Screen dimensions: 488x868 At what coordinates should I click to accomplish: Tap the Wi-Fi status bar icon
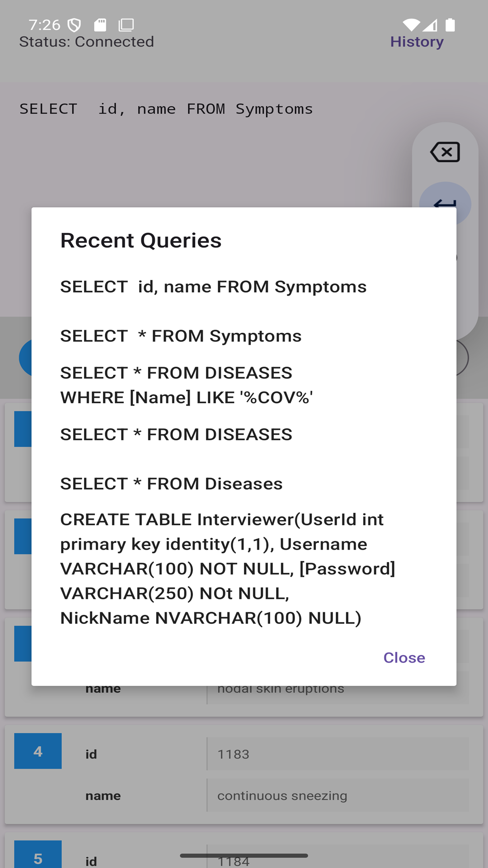pos(411,25)
